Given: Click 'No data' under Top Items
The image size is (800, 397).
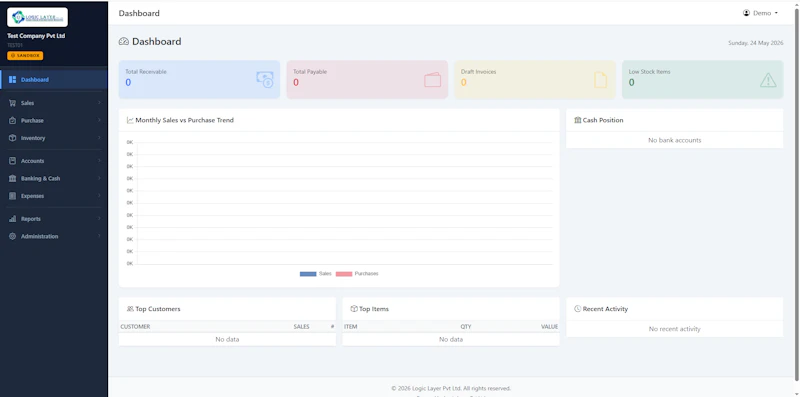Looking at the screenshot, I should coord(451,339).
